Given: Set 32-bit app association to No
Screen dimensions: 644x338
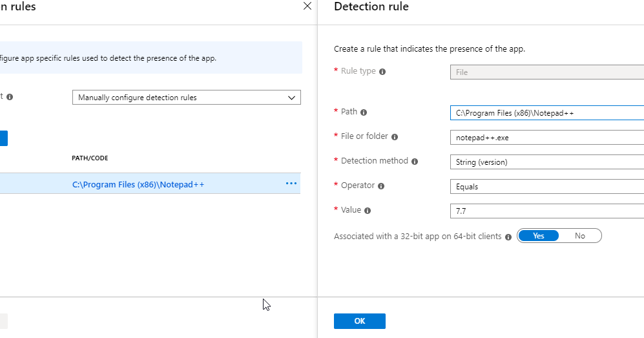Looking at the screenshot, I should pos(580,236).
